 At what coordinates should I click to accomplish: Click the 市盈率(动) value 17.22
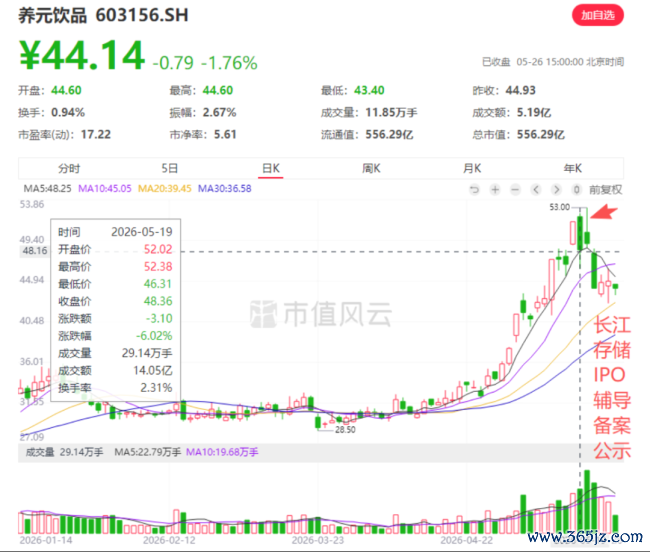click(96, 135)
